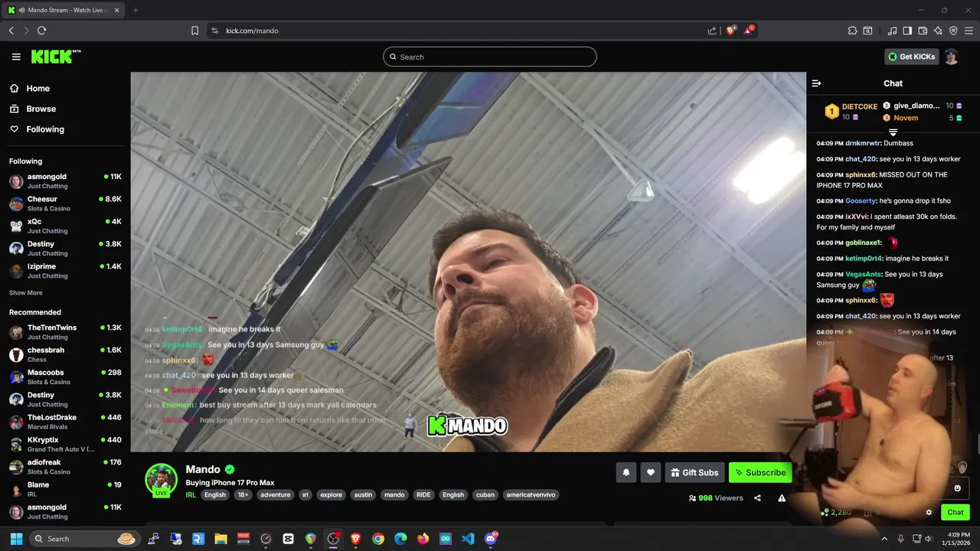980x551 pixels.
Task: Open Mascoobs recommended channel
Action: [65, 377]
